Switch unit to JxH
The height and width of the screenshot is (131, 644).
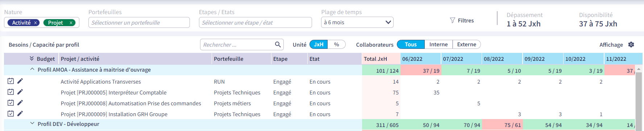319,45
